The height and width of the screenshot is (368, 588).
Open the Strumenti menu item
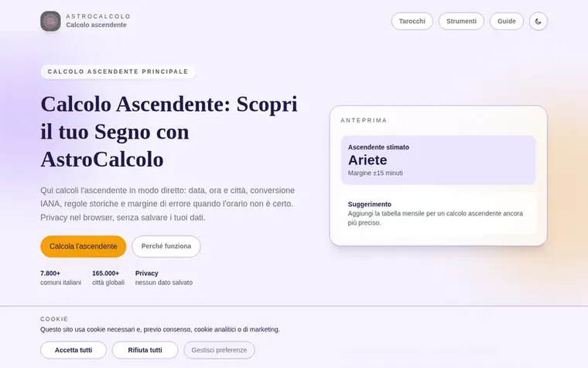tap(461, 22)
